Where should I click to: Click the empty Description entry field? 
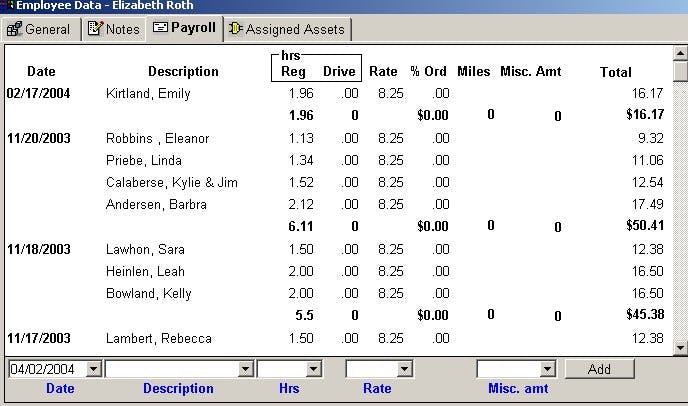(172, 369)
